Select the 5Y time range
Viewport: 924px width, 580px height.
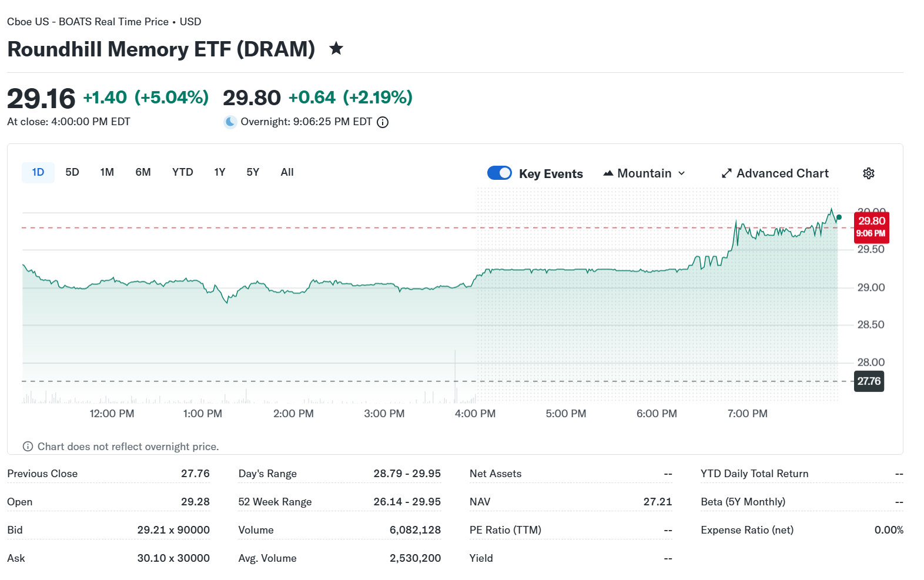tap(253, 172)
